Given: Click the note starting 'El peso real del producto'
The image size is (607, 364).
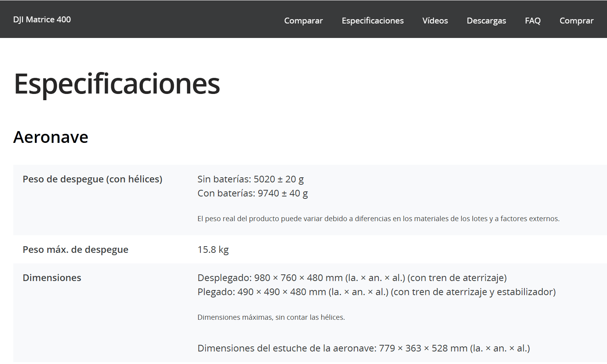Looking at the screenshot, I should [378, 219].
